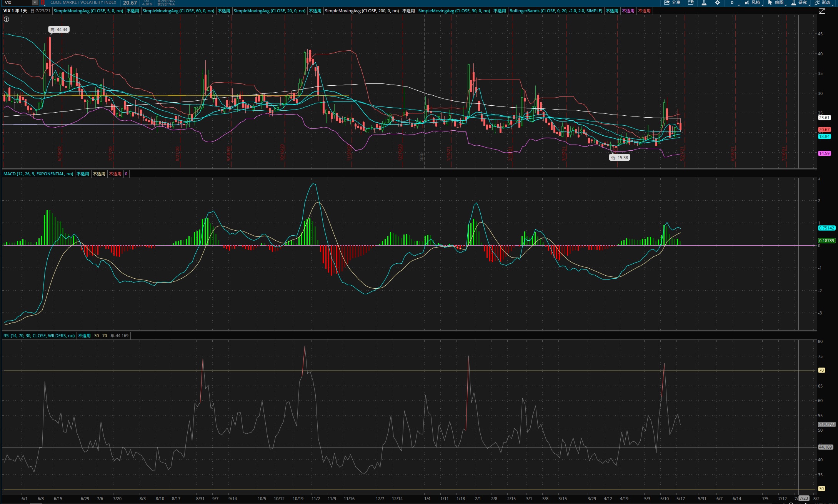This screenshot has width=838, height=504.
Task: Open the calendar/clock time frame icon
Action: click(x=691, y=3)
